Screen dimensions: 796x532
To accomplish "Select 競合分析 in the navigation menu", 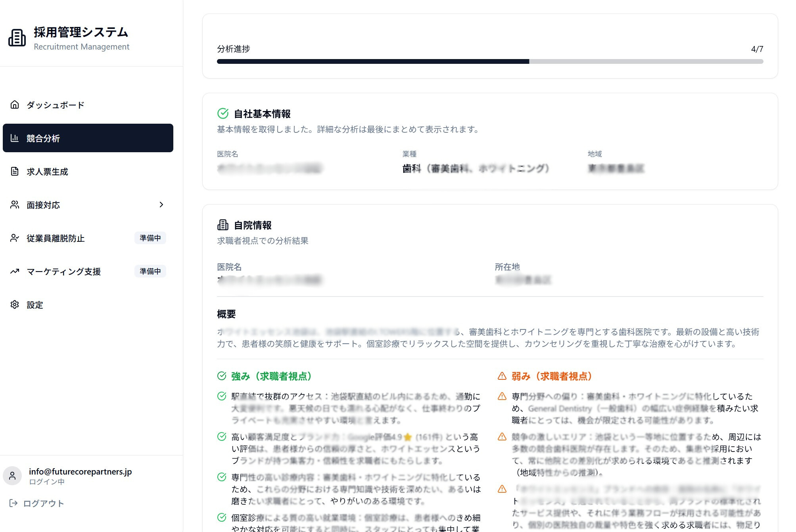I will (x=42, y=138).
